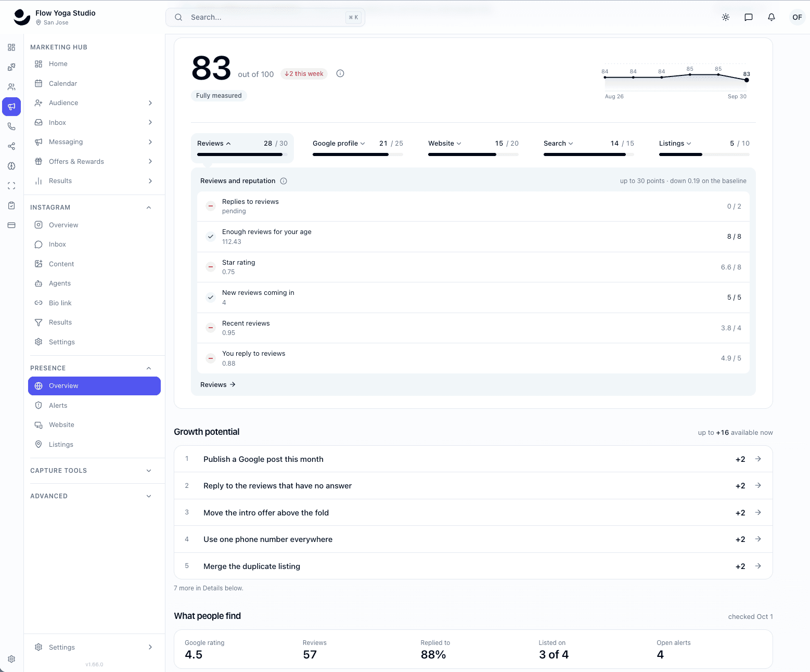Open the people icon in left rail
810x672 pixels.
click(x=11, y=87)
